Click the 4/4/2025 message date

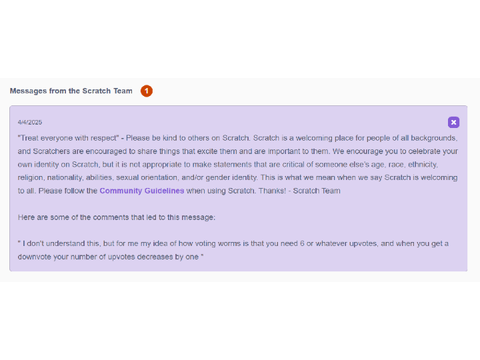point(30,122)
